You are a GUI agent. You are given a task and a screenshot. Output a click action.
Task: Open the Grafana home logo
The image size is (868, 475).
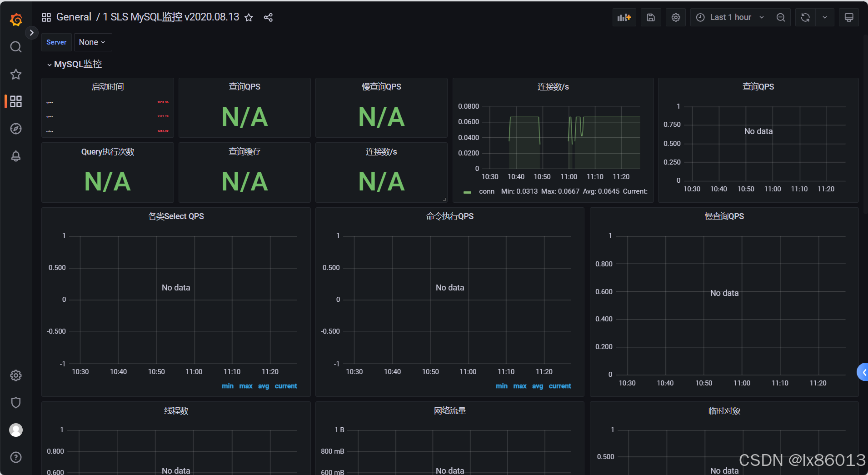click(x=16, y=19)
